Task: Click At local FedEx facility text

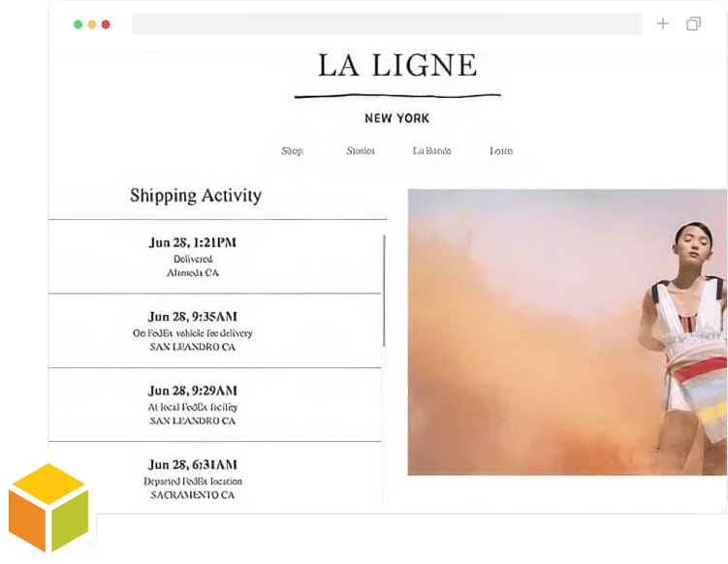Action: pos(193,407)
